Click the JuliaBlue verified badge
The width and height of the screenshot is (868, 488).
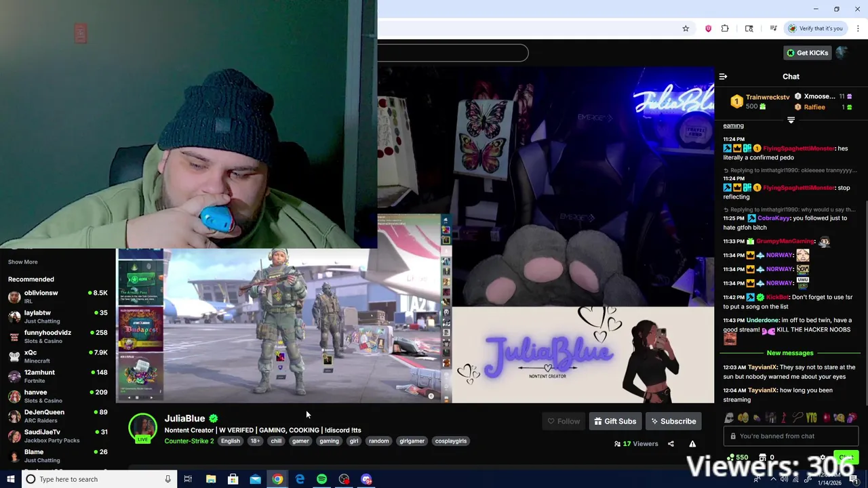(x=214, y=419)
